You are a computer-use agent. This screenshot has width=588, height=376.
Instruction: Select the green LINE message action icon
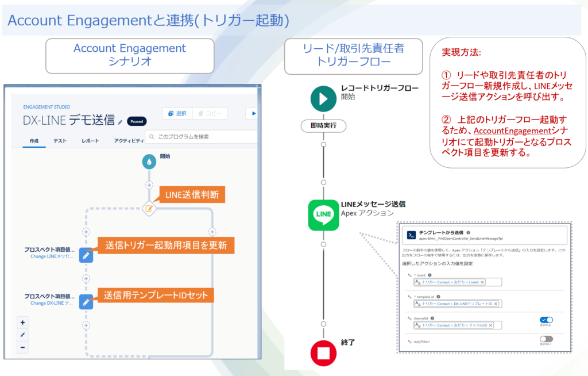click(323, 215)
